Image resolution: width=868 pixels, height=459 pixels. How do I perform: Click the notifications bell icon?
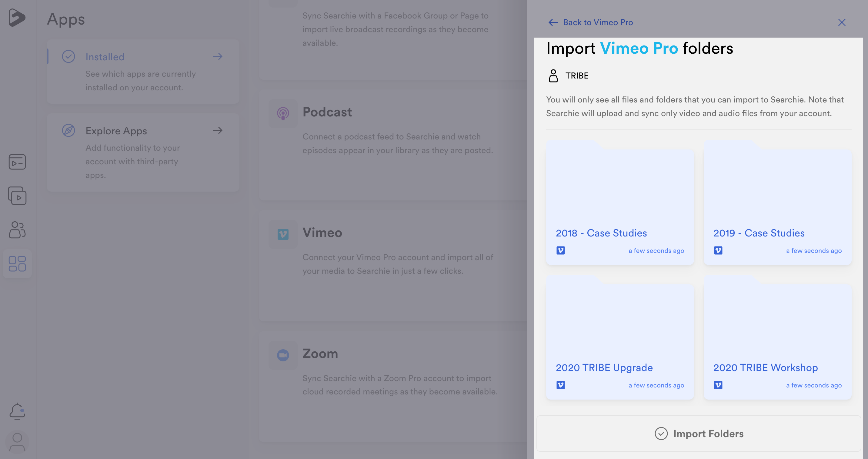(x=17, y=411)
